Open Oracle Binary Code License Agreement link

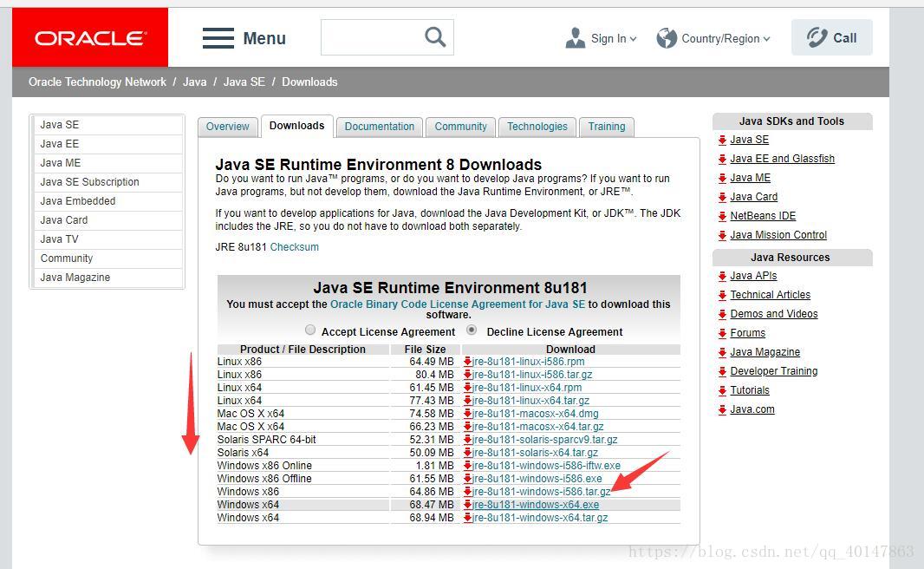coord(458,304)
